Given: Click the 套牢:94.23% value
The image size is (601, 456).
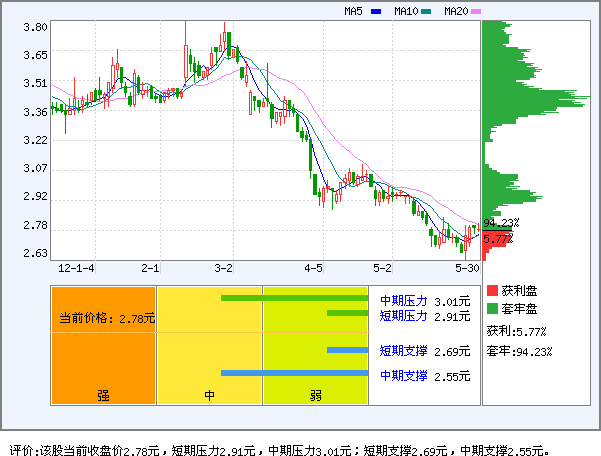Looking at the screenshot, I should click(x=519, y=351).
